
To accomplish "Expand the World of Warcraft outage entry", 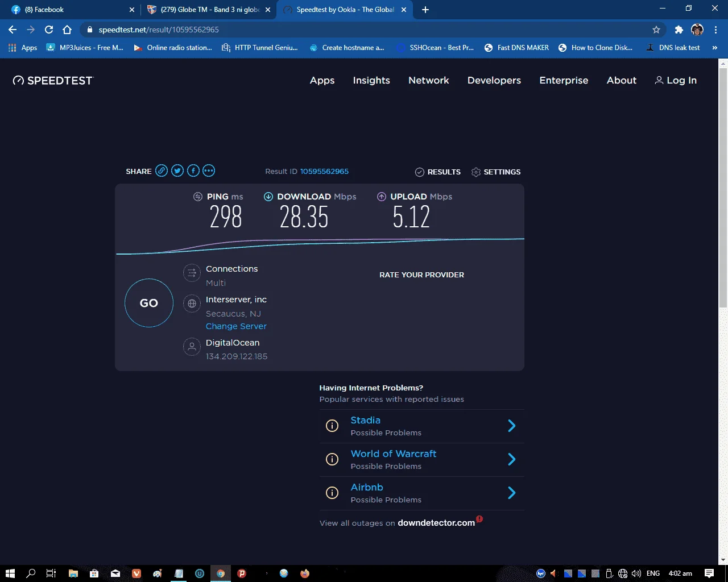I will (421, 460).
